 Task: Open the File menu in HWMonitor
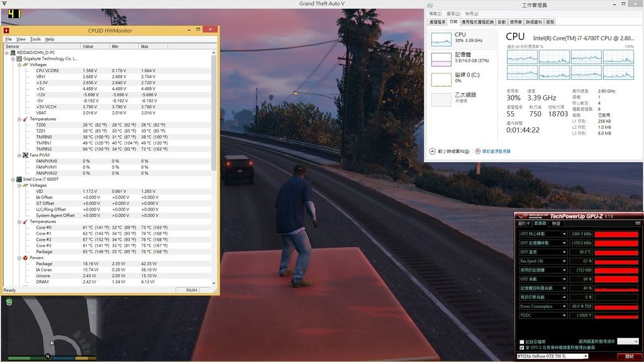click(8, 39)
